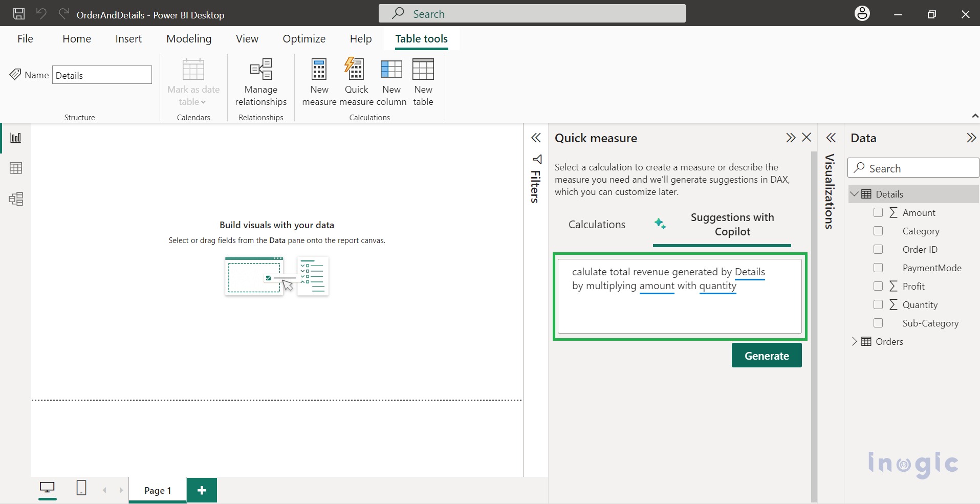Check the Amount field checkbox
The height and width of the screenshot is (504, 980).
(x=878, y=212)
